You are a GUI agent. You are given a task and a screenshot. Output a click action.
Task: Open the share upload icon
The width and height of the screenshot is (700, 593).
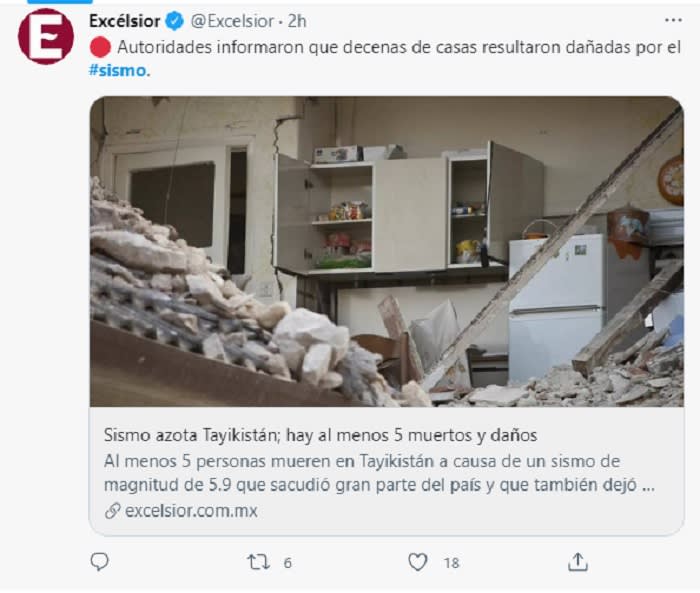[x=578, y=562]
